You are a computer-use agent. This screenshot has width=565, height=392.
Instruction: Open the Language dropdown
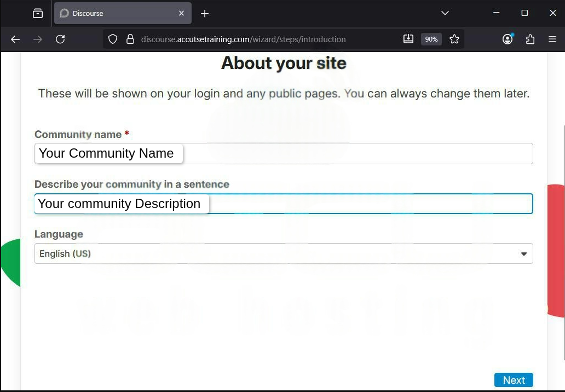(x=284, y=253)
